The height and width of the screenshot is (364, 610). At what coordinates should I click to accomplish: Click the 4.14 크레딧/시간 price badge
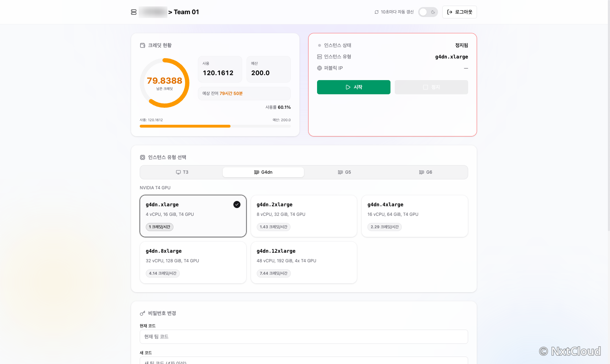click(x=163, y=273)
